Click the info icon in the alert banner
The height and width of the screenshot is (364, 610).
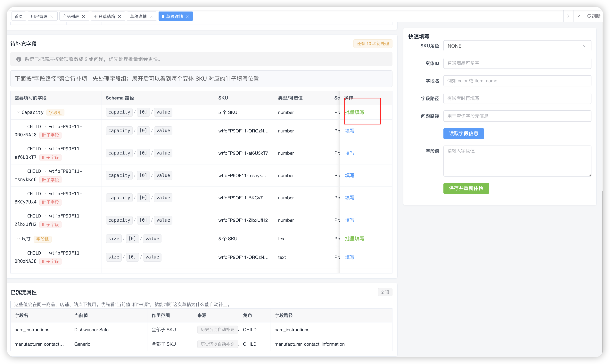pyautogui.click(x=19, y=59)
